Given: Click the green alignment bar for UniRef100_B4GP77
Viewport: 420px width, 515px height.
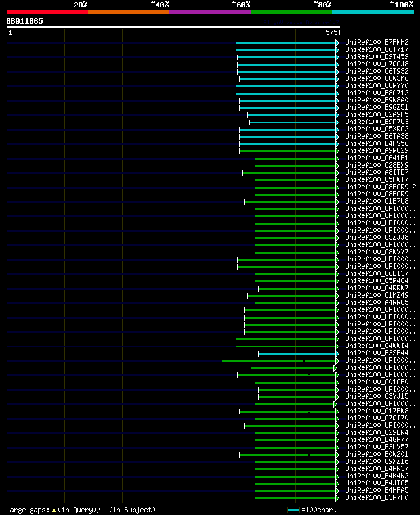Looking at the screenshot, I should pyautogui.click(x=295, y=440).
